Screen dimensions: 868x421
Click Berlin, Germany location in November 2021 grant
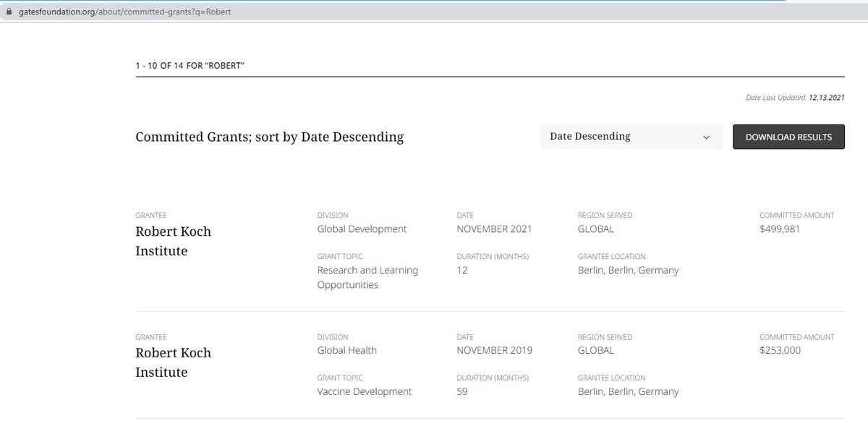point(629,271)
